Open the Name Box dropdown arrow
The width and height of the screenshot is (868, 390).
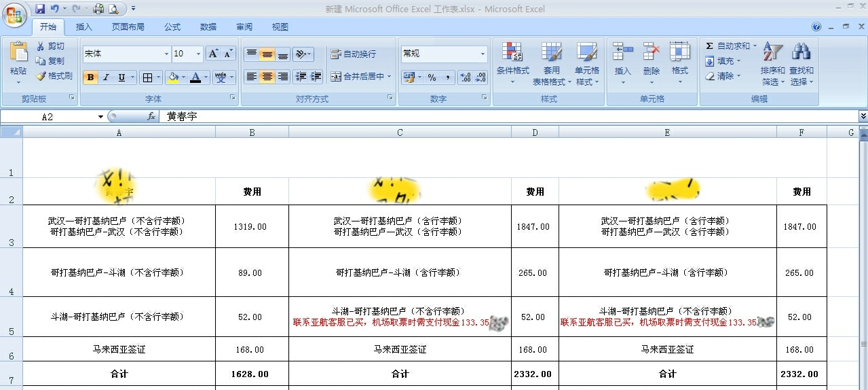[100, 117]
